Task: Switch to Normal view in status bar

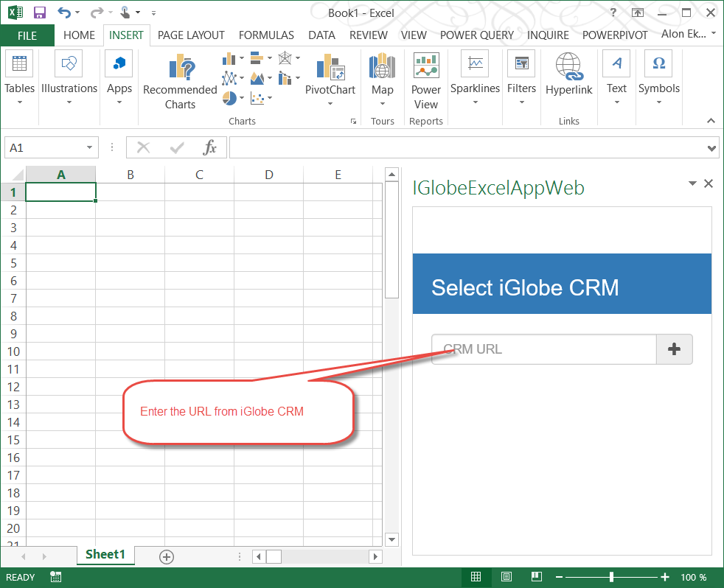Action: [x=476, y=577]
